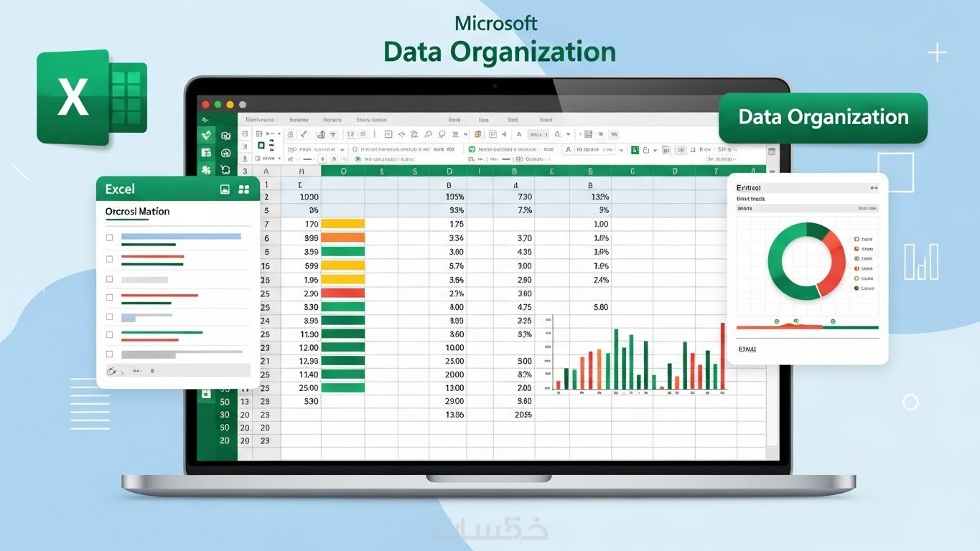Click the refresh icon at Excel panel footer
This screenshot has width=980, height=551.
111,371
